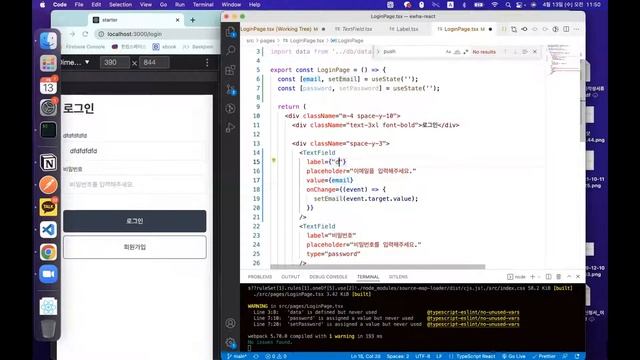Switch to the TextField.tsx tab
This screenshot has height=360, width=640.
(x=353, y=29)
